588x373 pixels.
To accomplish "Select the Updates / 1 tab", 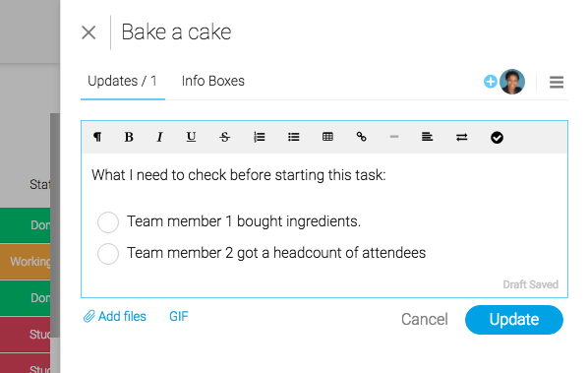I will pos(122,81).
